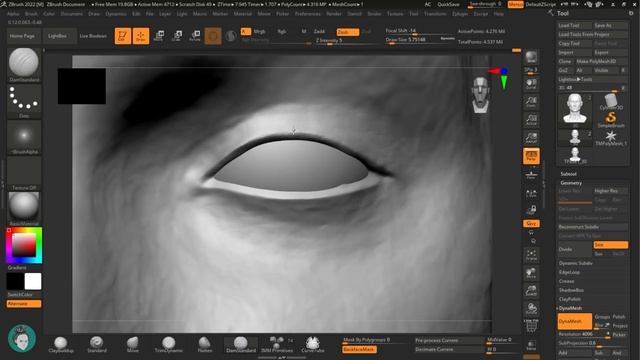Viewport: 640px width, 360px height.
Task: Click the Move view icon
Action: pos(531,273)
